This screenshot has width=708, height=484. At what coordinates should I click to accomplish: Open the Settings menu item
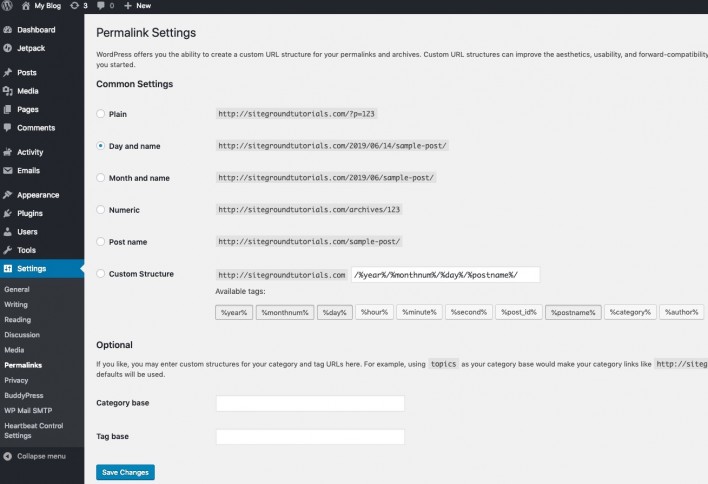42,269
